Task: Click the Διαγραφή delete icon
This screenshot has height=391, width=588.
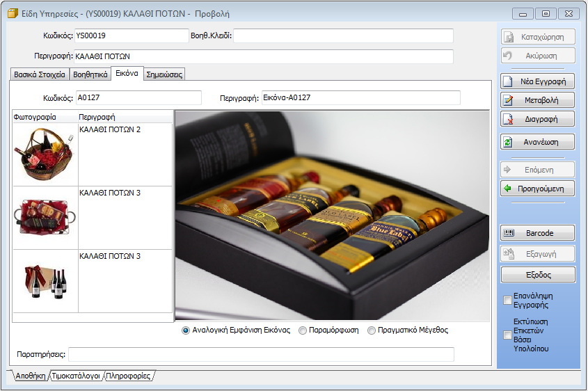Action: tap(508, 119)
